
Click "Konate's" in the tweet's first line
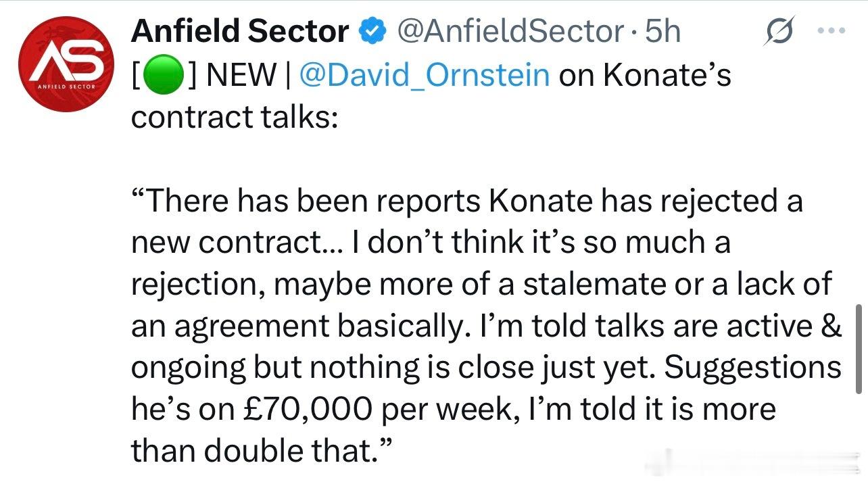pyautogui.click(x=667, y=74)
